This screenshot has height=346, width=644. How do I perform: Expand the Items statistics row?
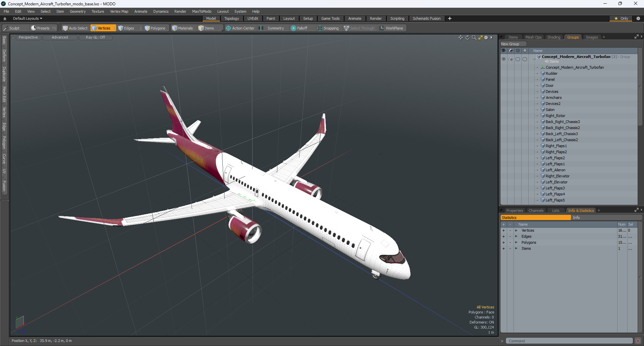point(516,248)
